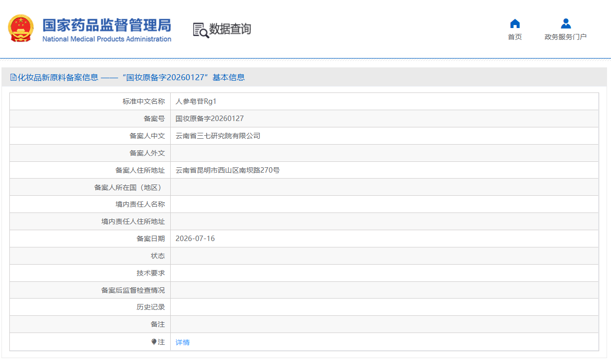The width and height of the screenshot is (611, 364).
Task: Click the value 云南省三七研究院有限公司
Action: [218, 136]
